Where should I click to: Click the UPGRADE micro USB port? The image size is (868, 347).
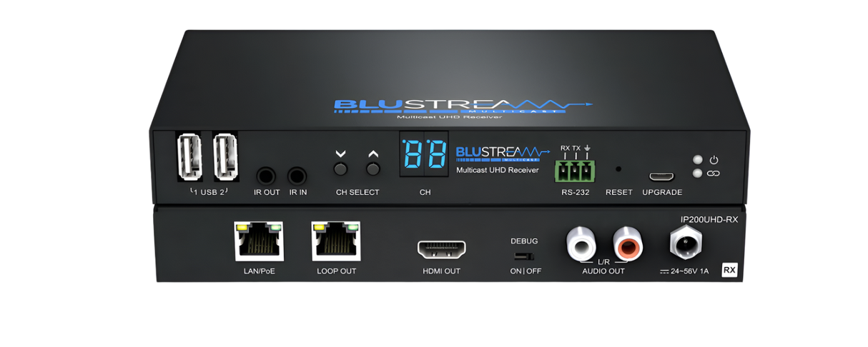pyautogui.click(x=662, y=176)
